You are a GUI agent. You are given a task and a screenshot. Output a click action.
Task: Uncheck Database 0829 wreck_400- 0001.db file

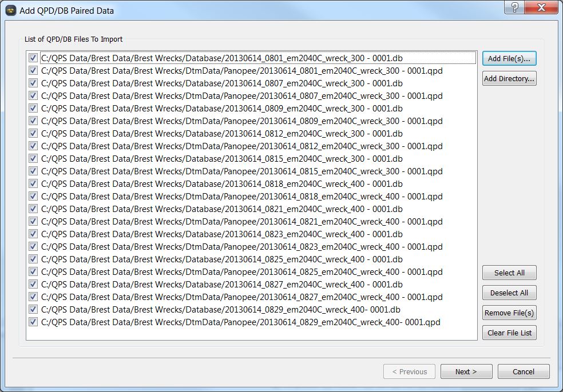pyautogui.click(x=33, y=309)
